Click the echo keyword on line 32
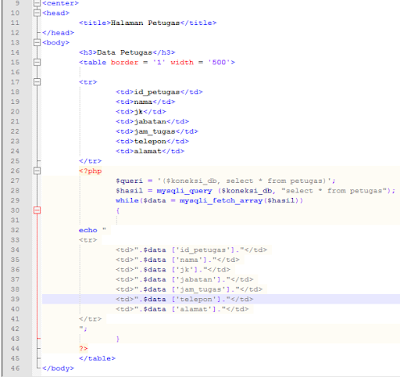Screen dimensions: 400x377 (88, 230)
